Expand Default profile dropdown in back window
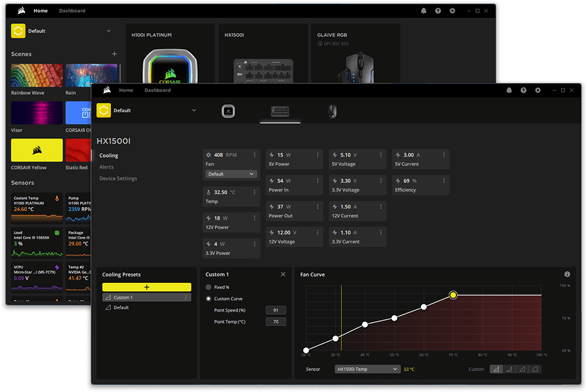The image size is (587, 392). pos(109,31)
